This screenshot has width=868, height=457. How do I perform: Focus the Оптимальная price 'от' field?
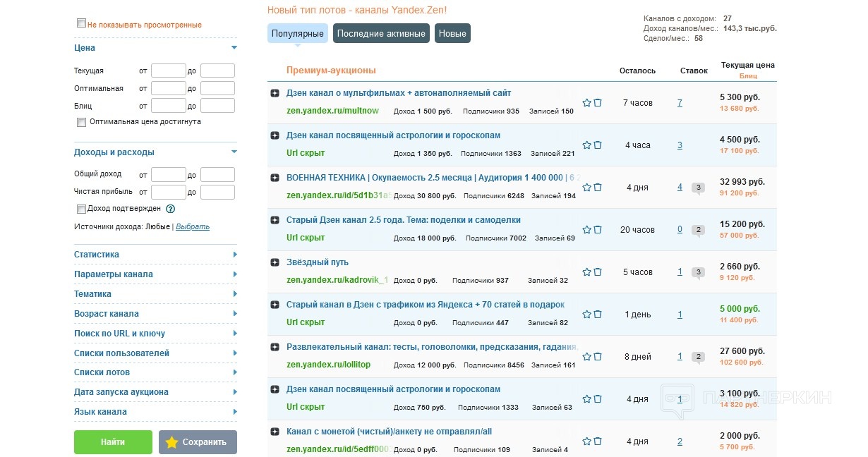(x=168, y=88)
